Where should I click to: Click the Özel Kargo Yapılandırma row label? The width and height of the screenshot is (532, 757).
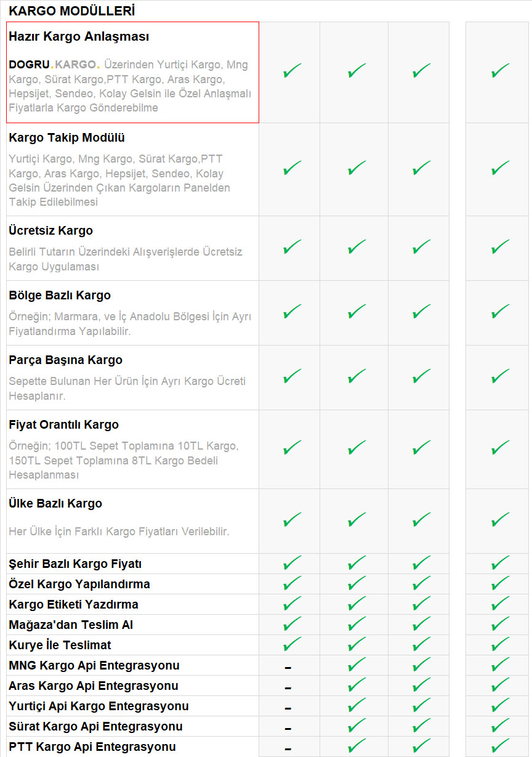(x=79, y=584)
